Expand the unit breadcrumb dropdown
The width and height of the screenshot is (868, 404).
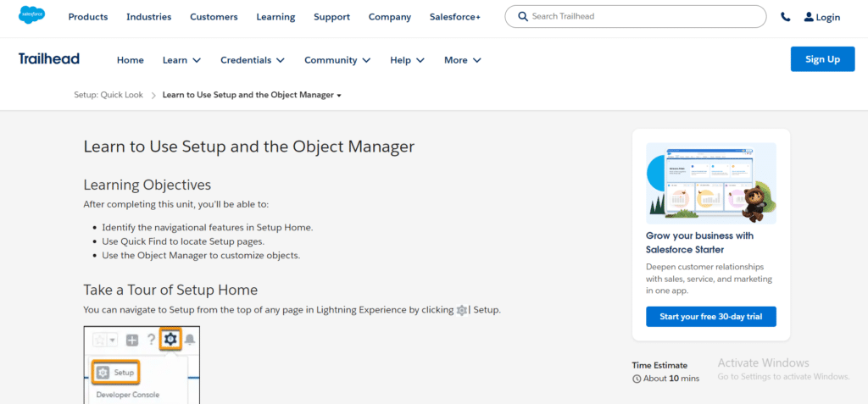(x=252, y=95)
